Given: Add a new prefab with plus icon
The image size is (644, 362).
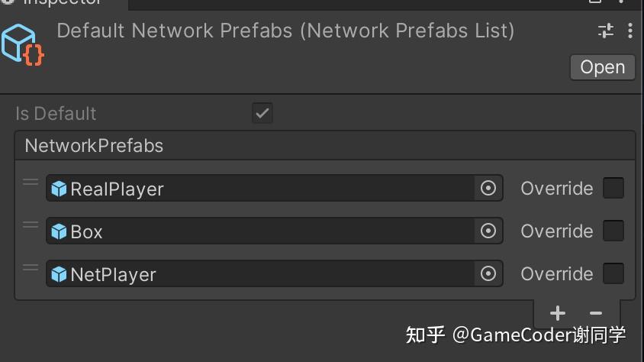Looking at the screenshot, I should click(557, 313).
